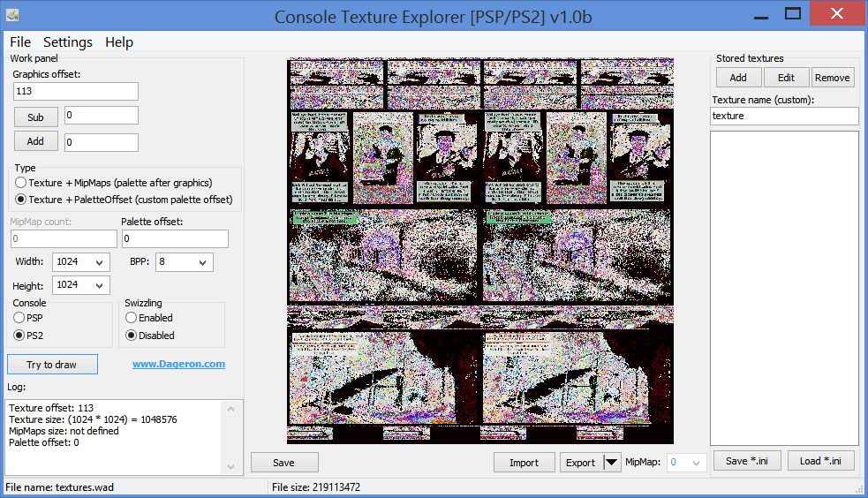
Task: Open the File menu
Action: [20, 42]
